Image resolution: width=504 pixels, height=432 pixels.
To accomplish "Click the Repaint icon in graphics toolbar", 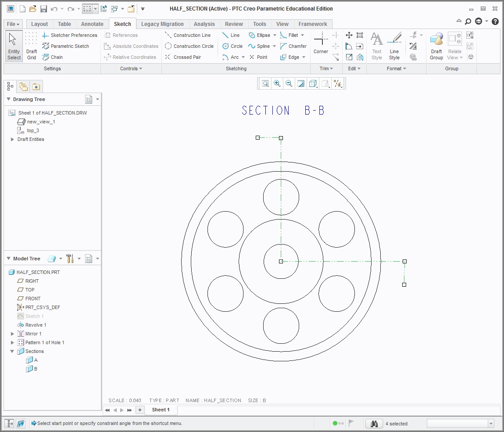I will [301, 84].
